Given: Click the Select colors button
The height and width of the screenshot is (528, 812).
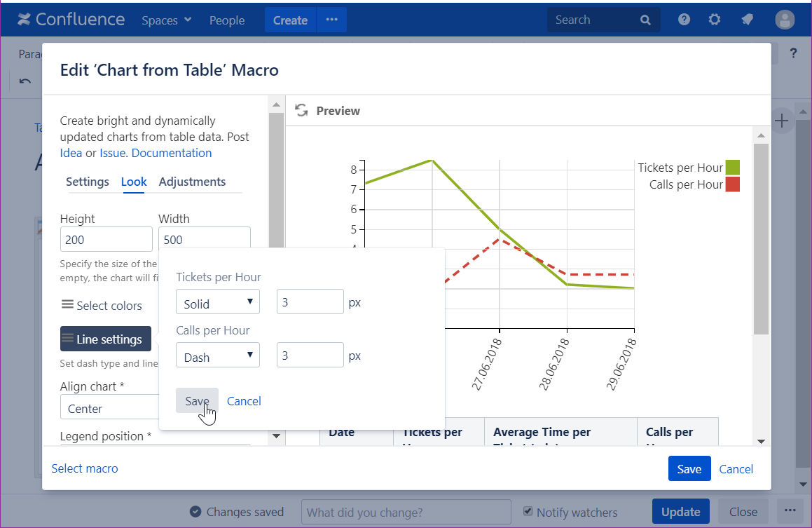Looking at the screenshot, I should pyautogui.click(x=102, y=305).
